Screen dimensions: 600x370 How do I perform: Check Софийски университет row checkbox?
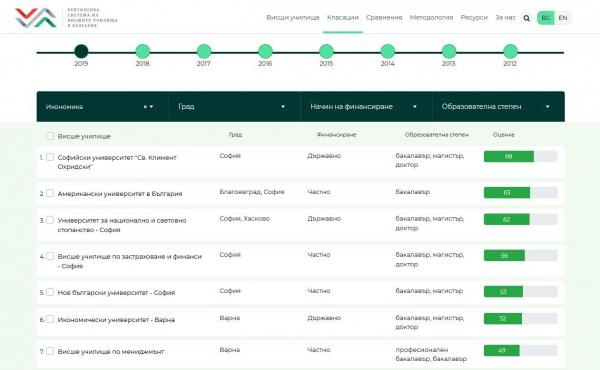pyautogui.click(x=50, y=157)
